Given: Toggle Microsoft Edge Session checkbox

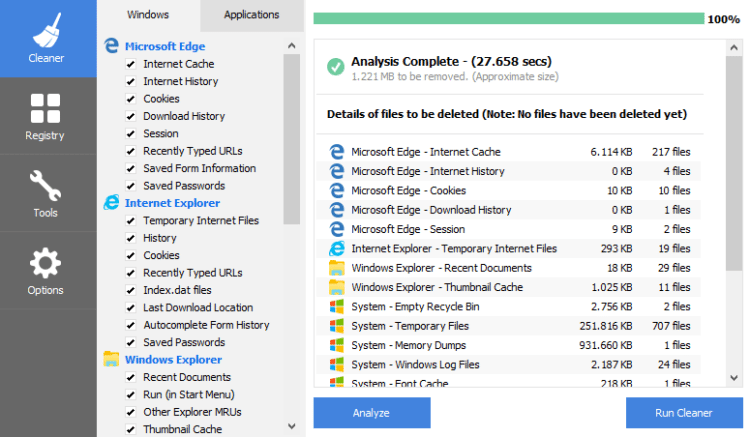Looking at the screenshot, I should point(131,133).
